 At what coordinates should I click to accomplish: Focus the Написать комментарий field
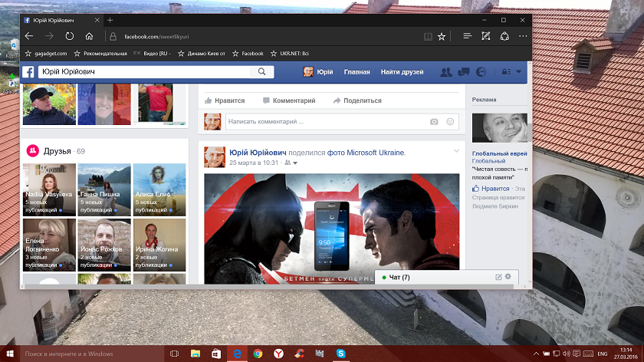tap(342, 122)
